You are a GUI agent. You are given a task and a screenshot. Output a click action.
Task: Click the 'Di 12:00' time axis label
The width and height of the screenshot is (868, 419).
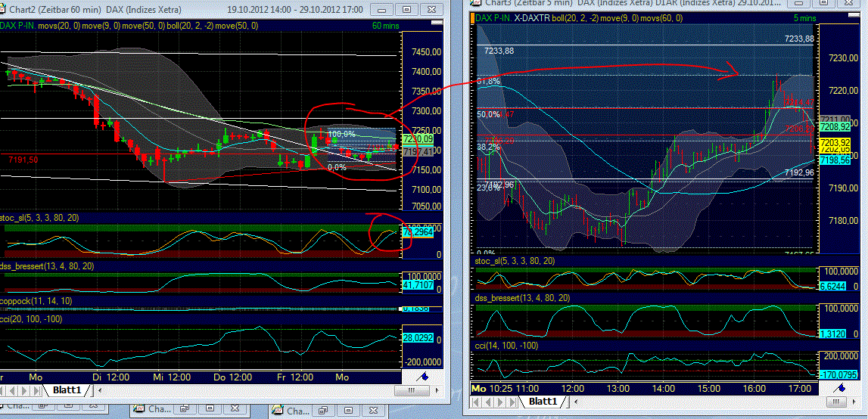pos(110,377)
